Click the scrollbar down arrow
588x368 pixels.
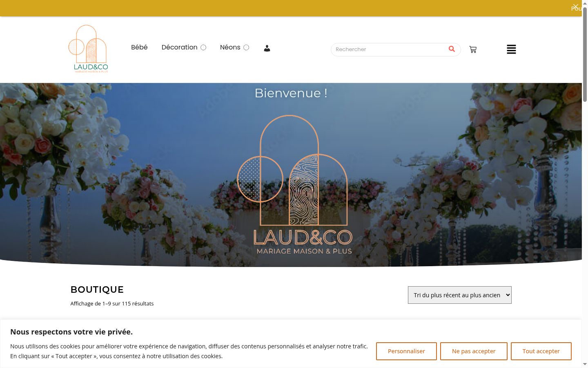coord(585,364)
